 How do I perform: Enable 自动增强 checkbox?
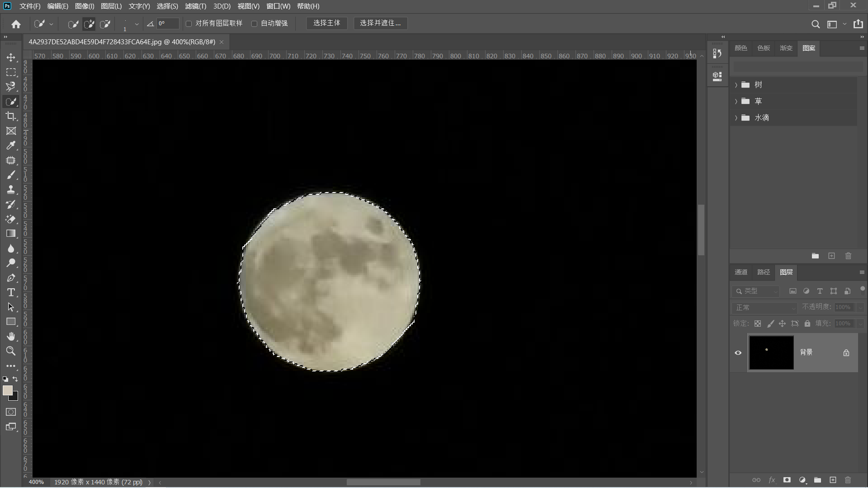[254, 23]
